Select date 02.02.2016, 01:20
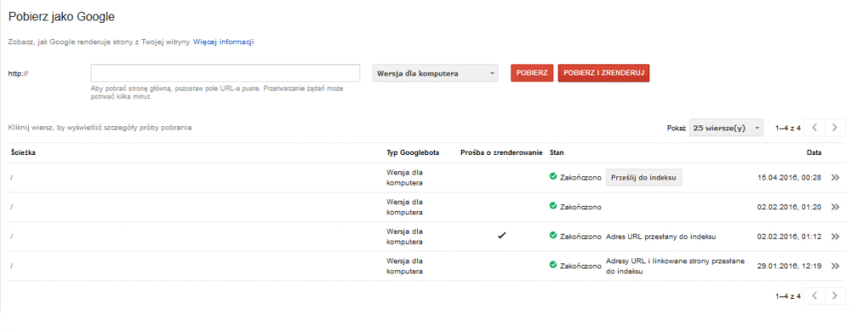The width and height of the screenshot is (868, 332). [x=789, y=207]
